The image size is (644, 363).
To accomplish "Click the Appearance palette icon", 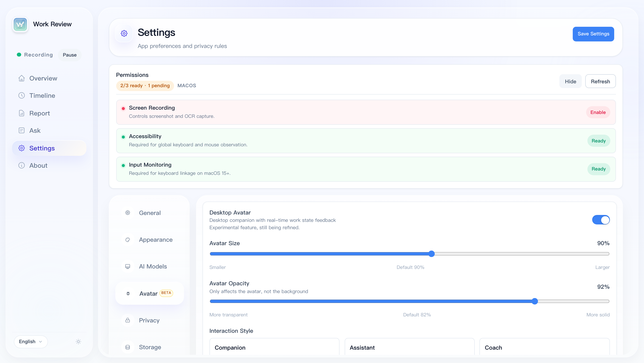I will click(127, 240).
